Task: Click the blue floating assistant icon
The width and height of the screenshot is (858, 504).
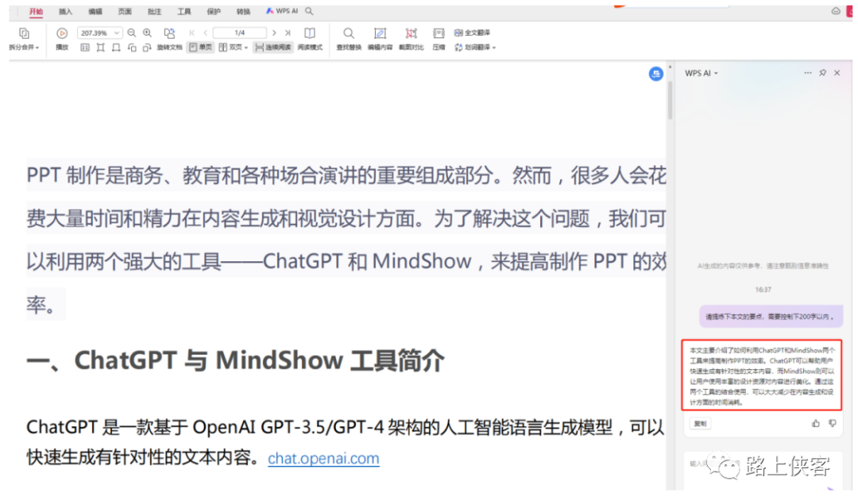Action: (656, 74)
